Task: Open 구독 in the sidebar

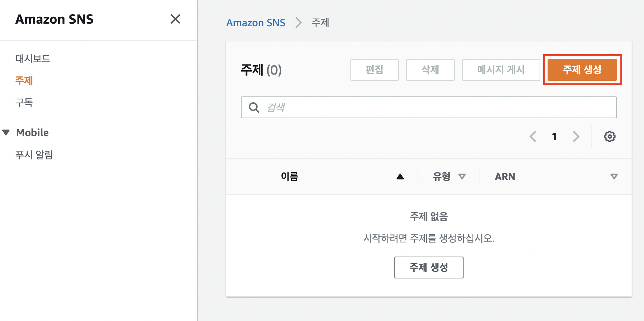Action: [x=24, y=102]
